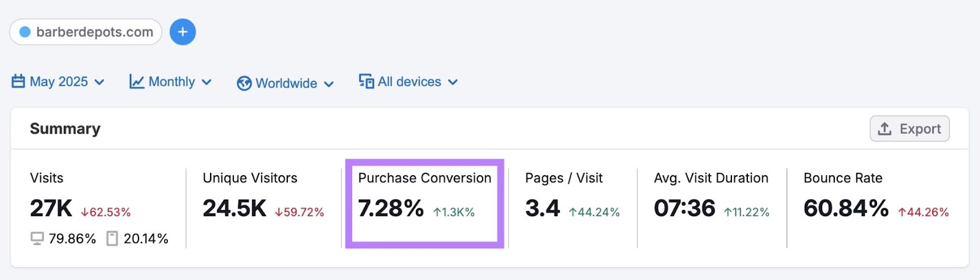Click the mobile phone icon under Visits
Viewport: 980px width, 280px height.
[x=112, y=238]
